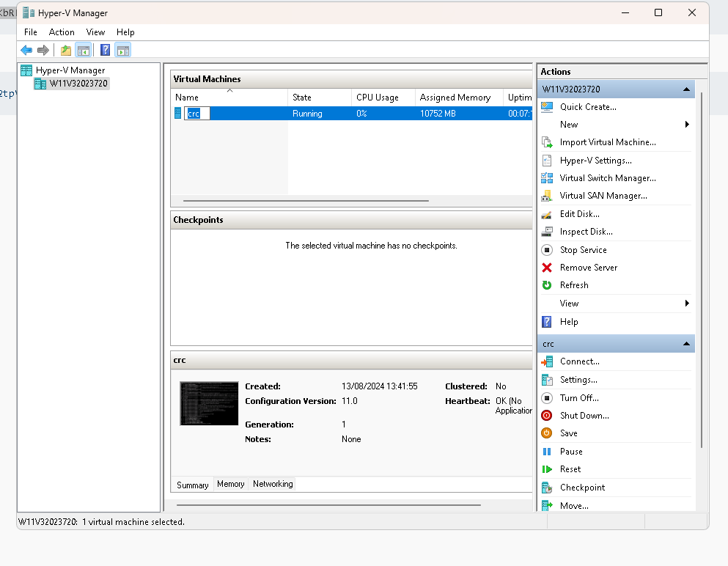Sort by CPU Usage column header
Screen dimensions: 728x566
[x=383, y=98]
